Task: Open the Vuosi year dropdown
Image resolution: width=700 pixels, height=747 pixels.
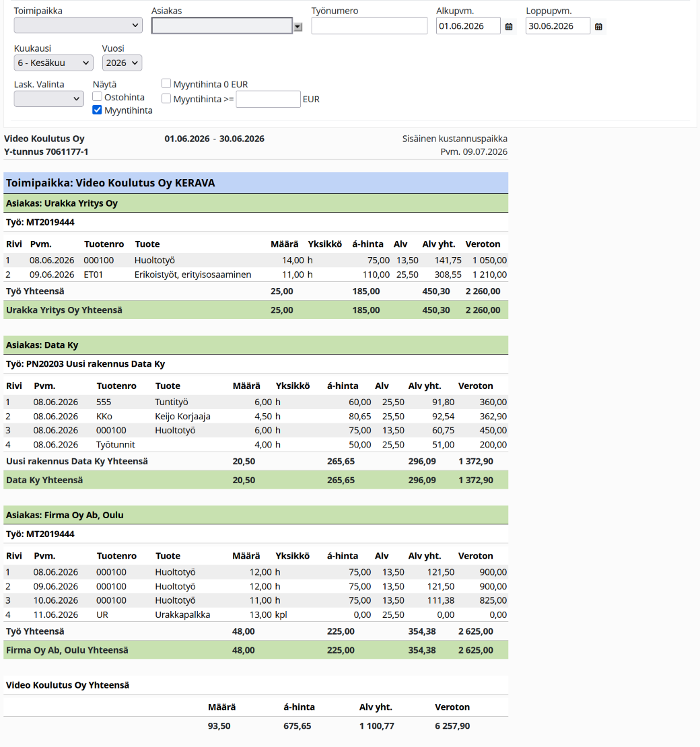Action: [x=122, y=63]
